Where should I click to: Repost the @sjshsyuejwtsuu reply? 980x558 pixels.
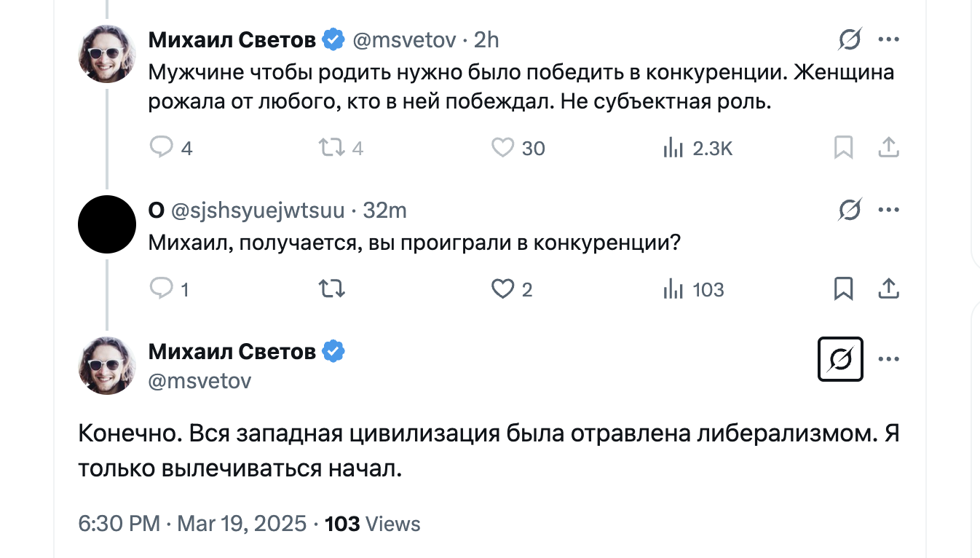click(x=332, y=289)
